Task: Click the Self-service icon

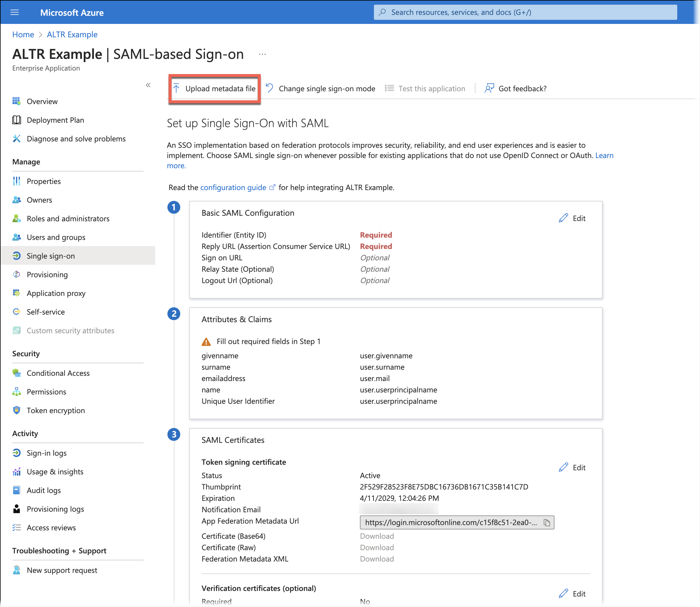Action: point(17,312)
